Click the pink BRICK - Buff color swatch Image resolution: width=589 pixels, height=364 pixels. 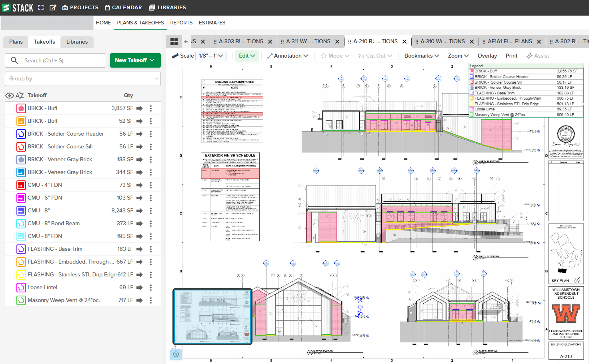coord(21,108)
